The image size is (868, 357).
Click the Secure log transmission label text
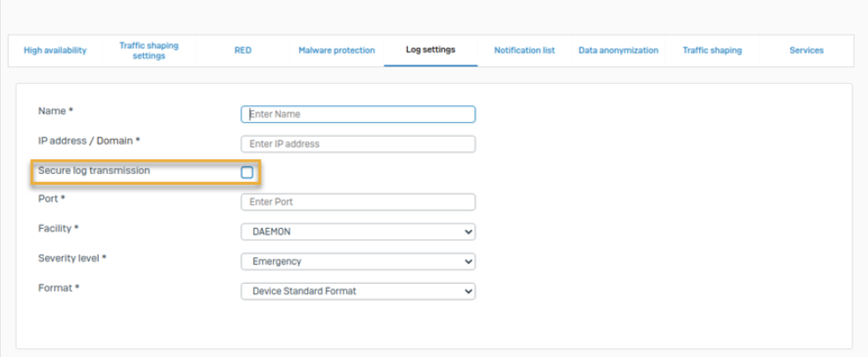[x=94, y=170]
